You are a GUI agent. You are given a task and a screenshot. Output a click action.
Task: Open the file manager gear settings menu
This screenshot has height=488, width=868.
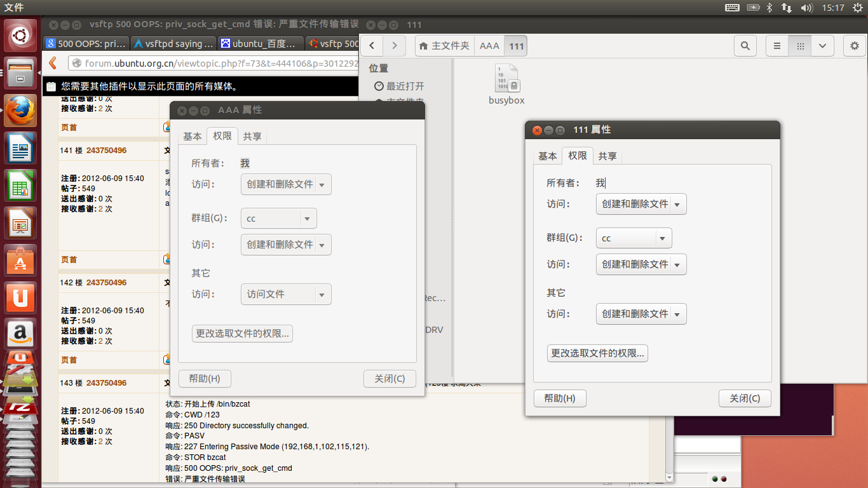pos(854,46)
